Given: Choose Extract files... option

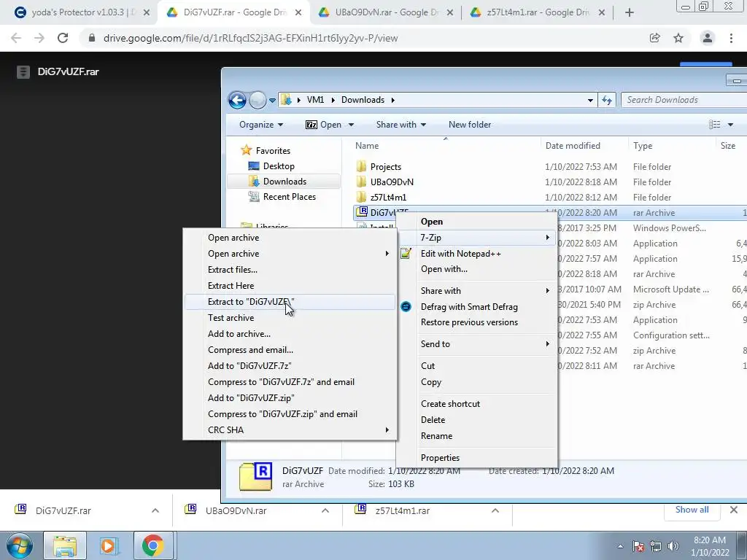Looking at the screenshot, I should point(290,270).
